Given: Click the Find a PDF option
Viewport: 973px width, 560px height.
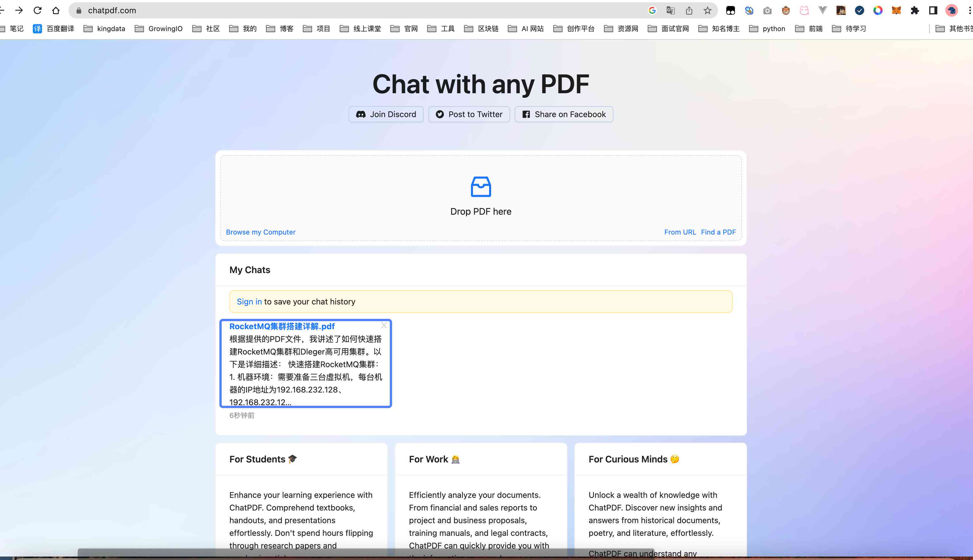Looking at the screenshot, I should point(719,232).
